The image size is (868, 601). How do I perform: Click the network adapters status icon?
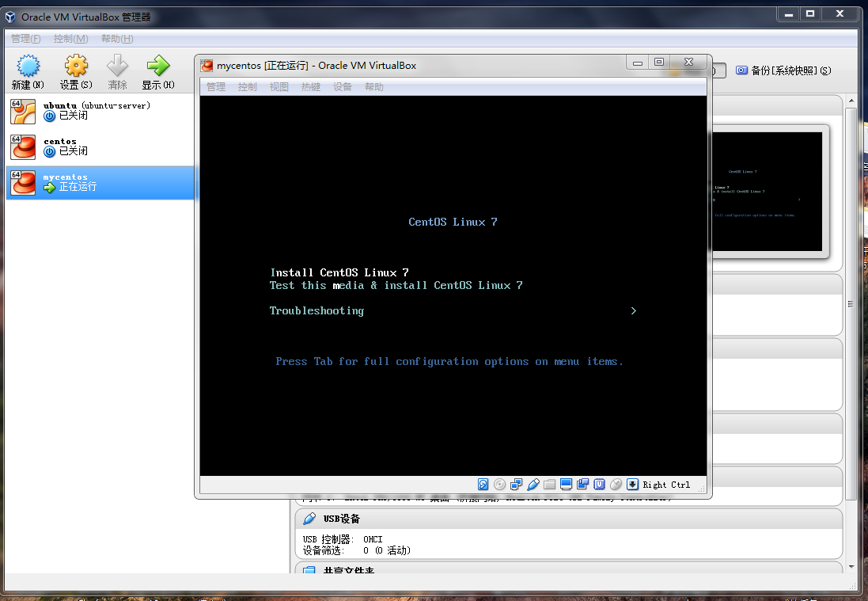tap(516, 485)
